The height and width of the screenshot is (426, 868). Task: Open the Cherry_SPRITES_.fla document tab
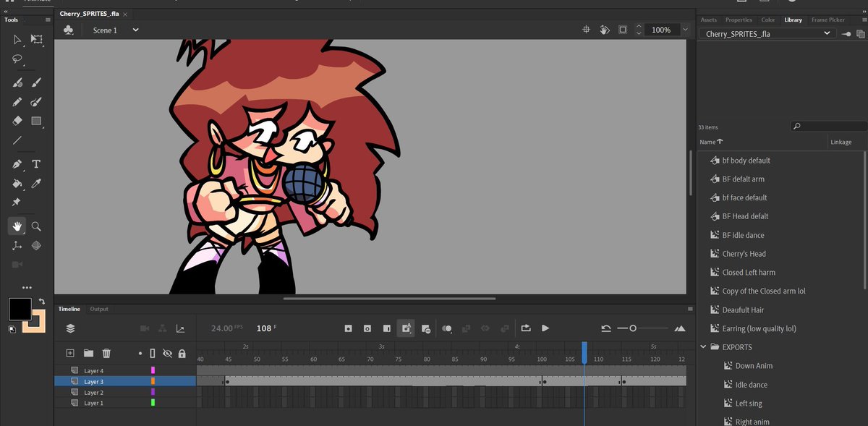point(90,14)
